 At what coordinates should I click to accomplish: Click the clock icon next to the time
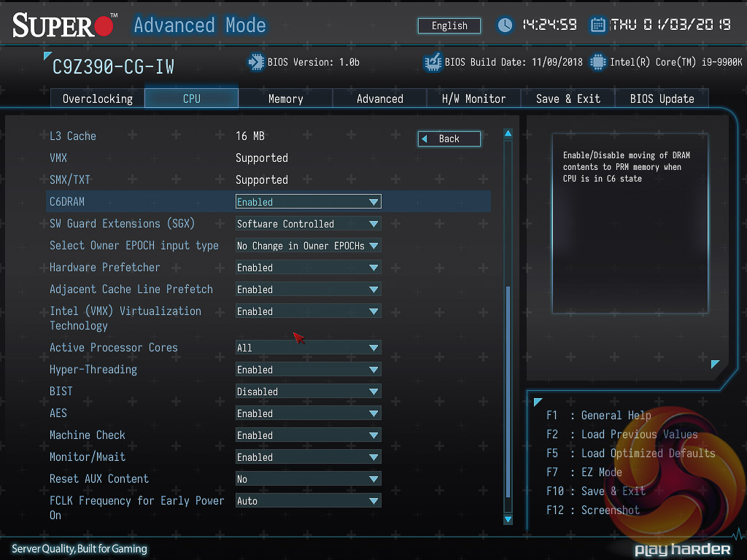point(505,25)
